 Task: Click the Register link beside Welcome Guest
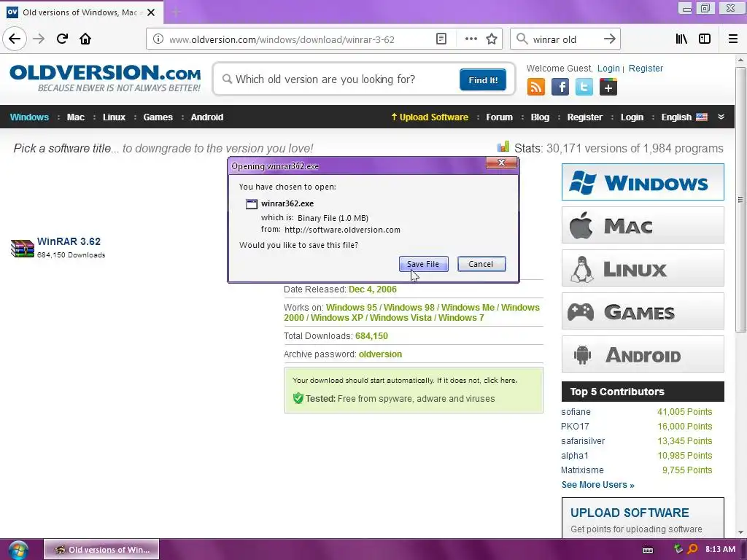coord(646,68)
